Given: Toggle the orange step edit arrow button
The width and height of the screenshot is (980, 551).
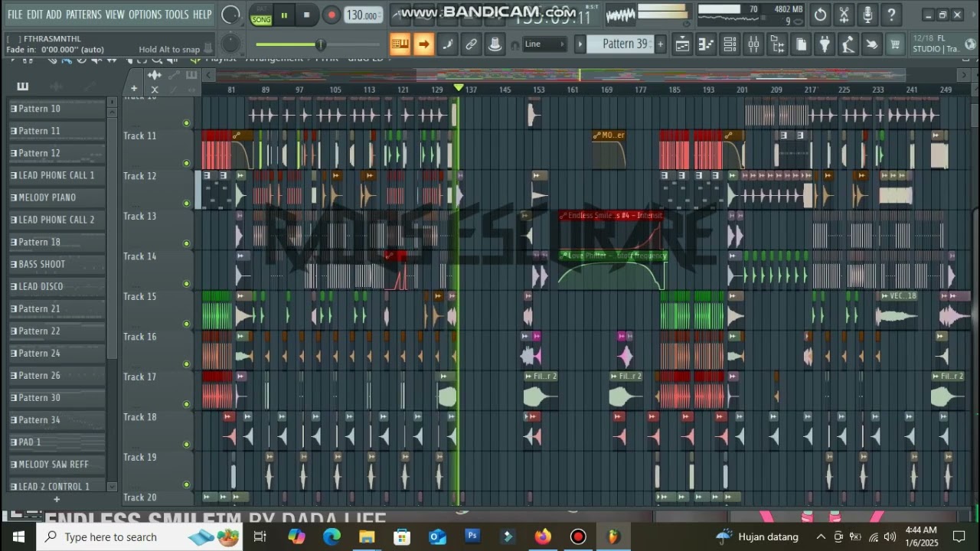Looking at the screenshot, I should (x=423, y=44).
